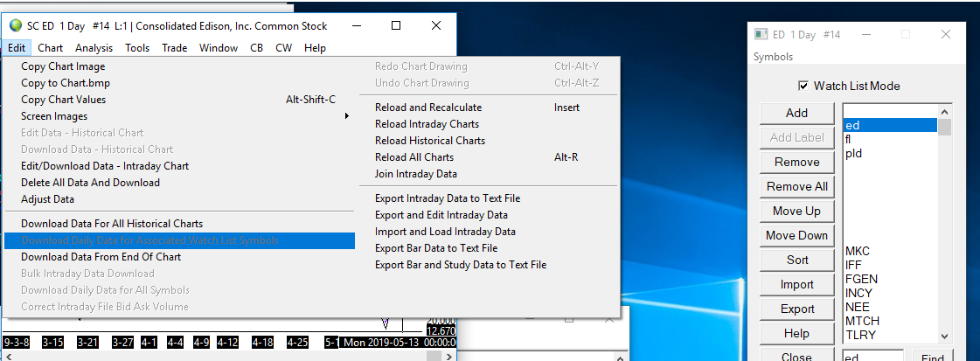The width and height of the screenshot is (980, 361).
Task: Open the Chart menu
Action: point(50,47)
